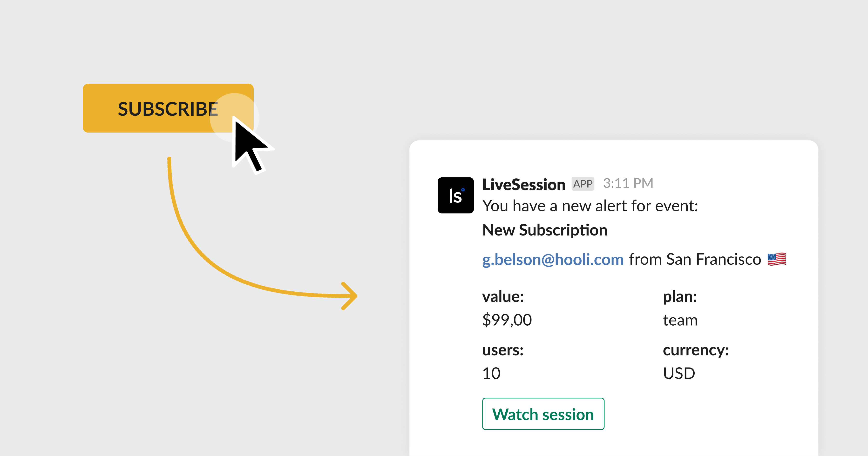Viewport: 868px width, 456px height.
Task: Click the LiveSession sender name
Action: tap(524, 185)
